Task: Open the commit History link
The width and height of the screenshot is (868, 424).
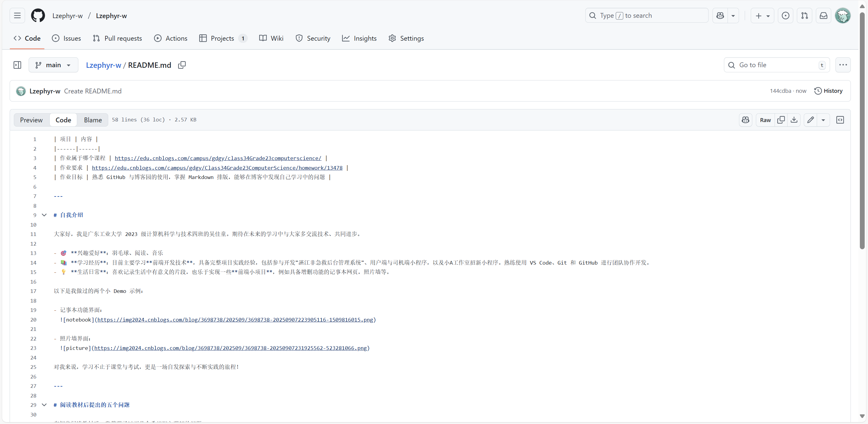Action: click(x=828, y=91)
